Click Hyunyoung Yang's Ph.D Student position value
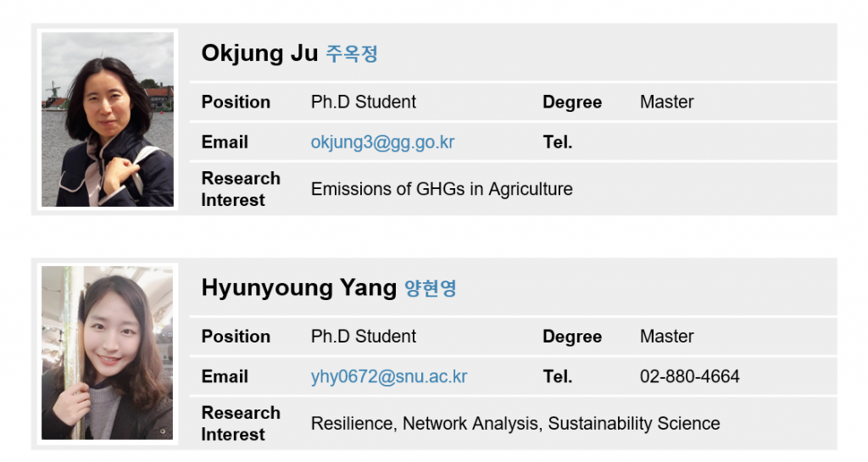Viewport: 868px width, 462px height. pos(363,337)
